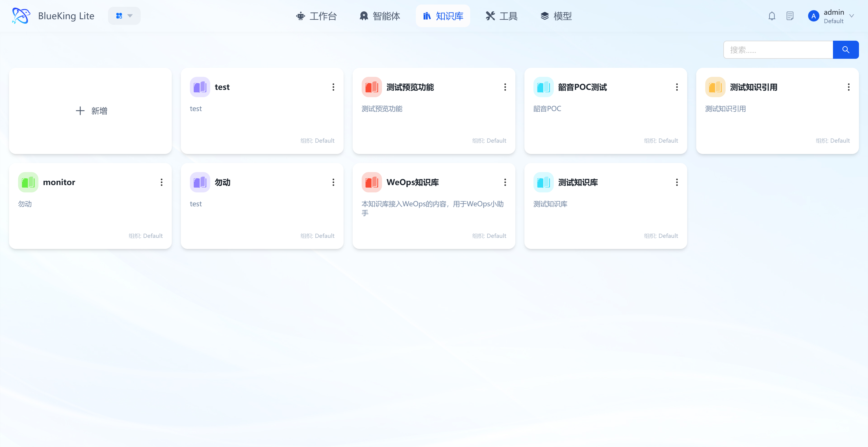Click 组织: Default on the monitor card
This screenshot has height=447, width=868.
click(146, 236)
